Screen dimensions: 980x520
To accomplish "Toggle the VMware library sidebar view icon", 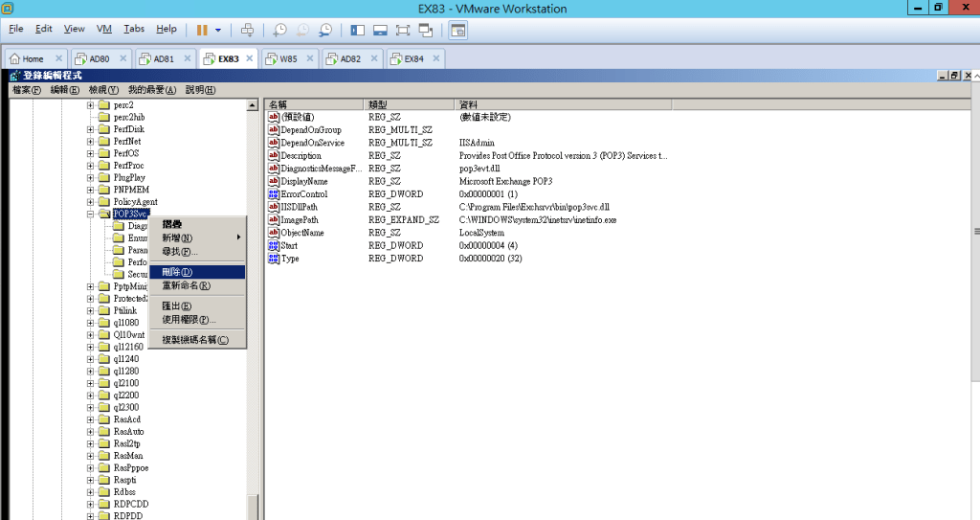I will [x=357, y=30].
